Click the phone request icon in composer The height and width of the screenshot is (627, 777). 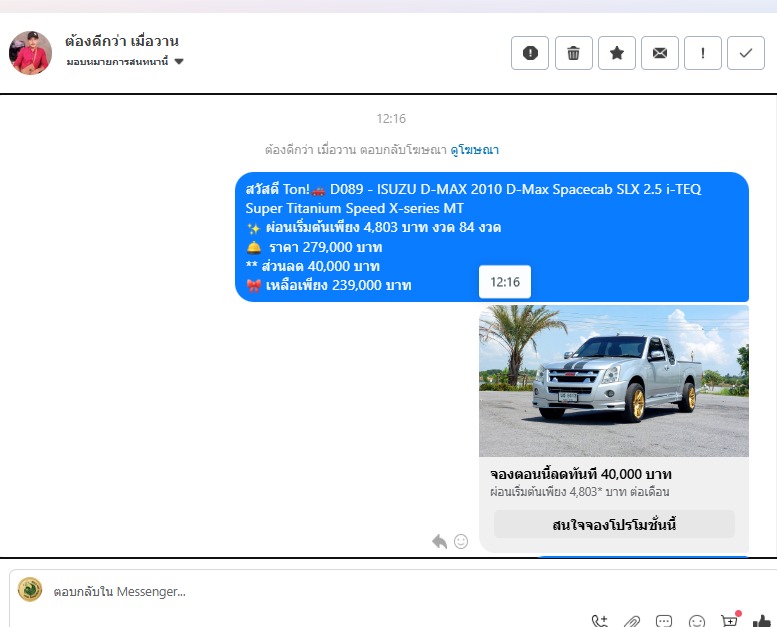[600, 621]
